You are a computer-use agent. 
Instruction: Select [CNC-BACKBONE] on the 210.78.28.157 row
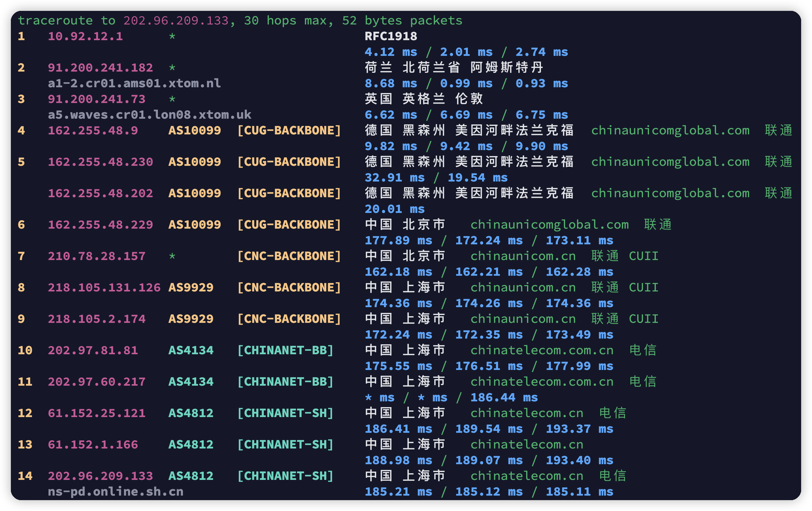click(x=289, y=256)
